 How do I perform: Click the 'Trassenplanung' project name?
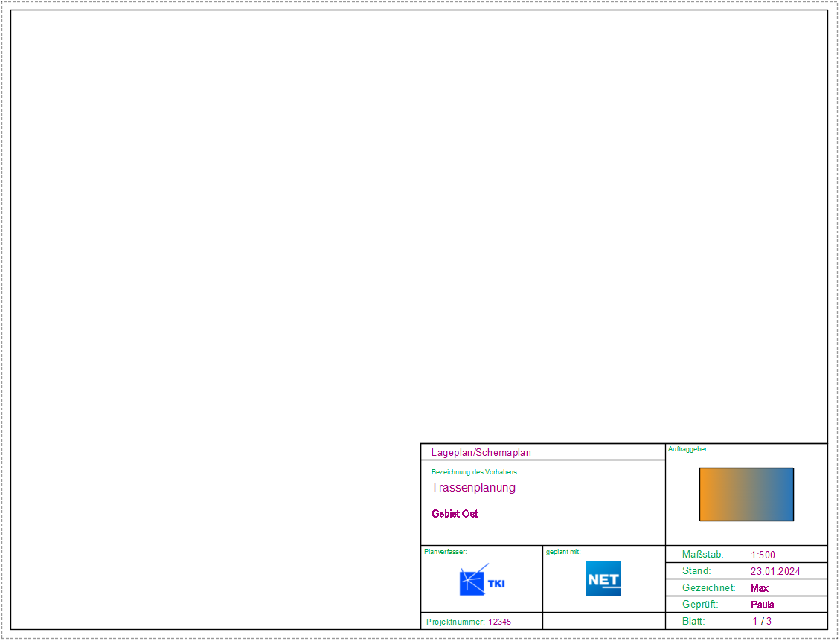click(474, 487)
